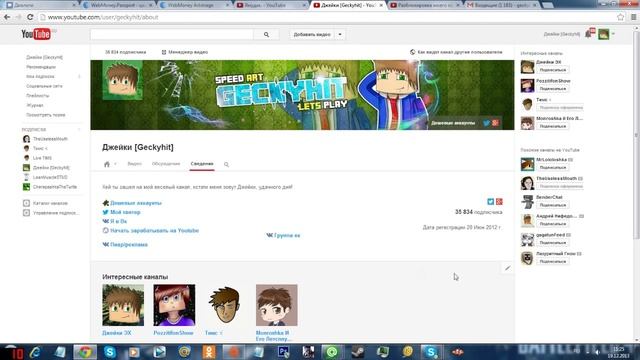Open PozzitifonShow featured channel thumbnail
The image size is (640, 360).
[174, 305]
